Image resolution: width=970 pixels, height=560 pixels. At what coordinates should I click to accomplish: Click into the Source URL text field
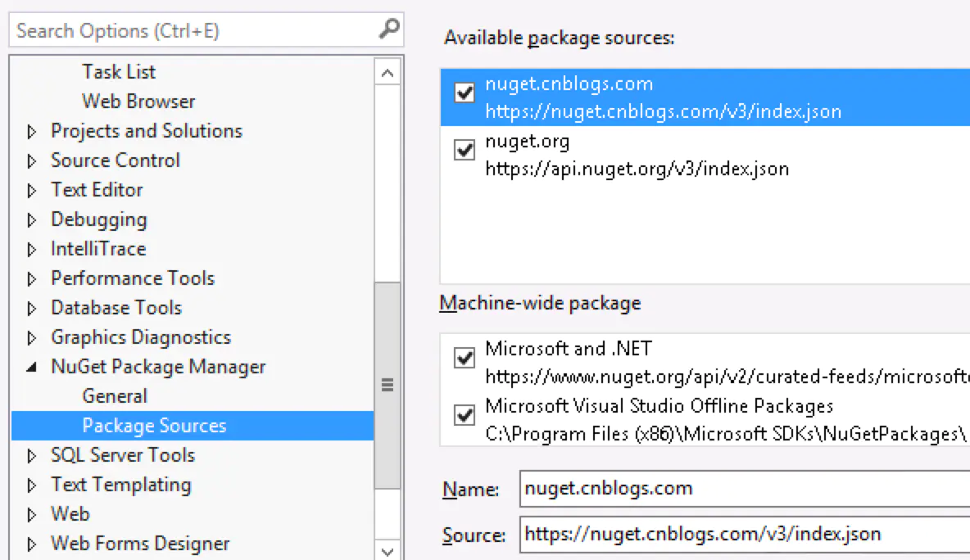pos(745,534)
